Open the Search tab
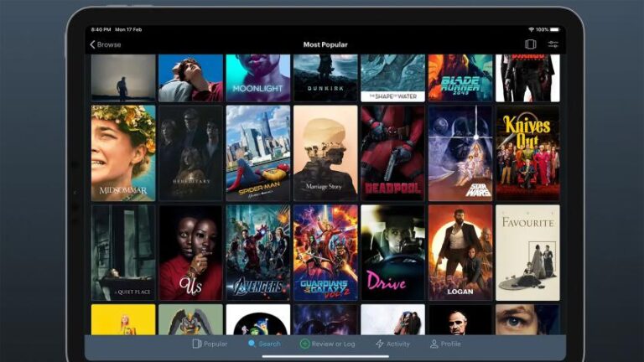 [x=264, y=344]
